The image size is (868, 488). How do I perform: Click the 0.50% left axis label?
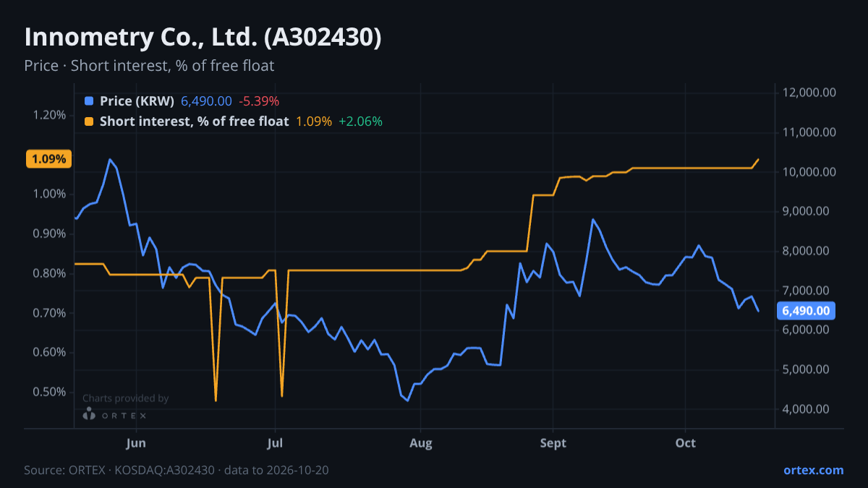(50, 392)
